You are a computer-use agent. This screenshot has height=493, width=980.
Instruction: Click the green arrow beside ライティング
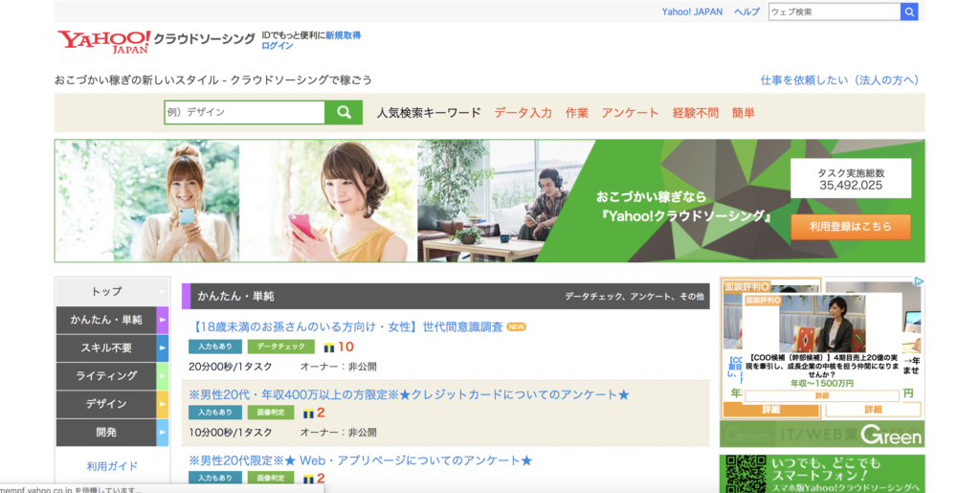[163, 376]
